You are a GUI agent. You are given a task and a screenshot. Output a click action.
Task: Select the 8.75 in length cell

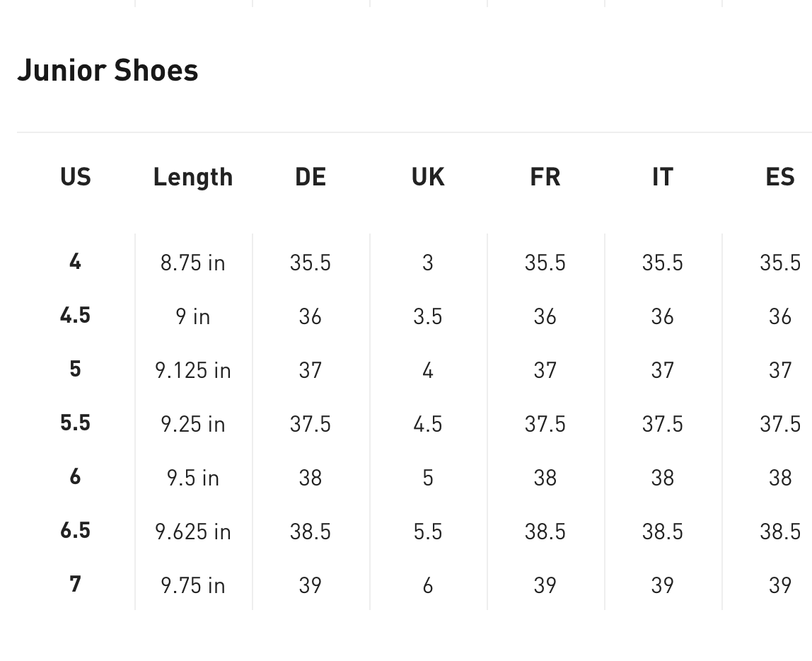coord(193,263)
